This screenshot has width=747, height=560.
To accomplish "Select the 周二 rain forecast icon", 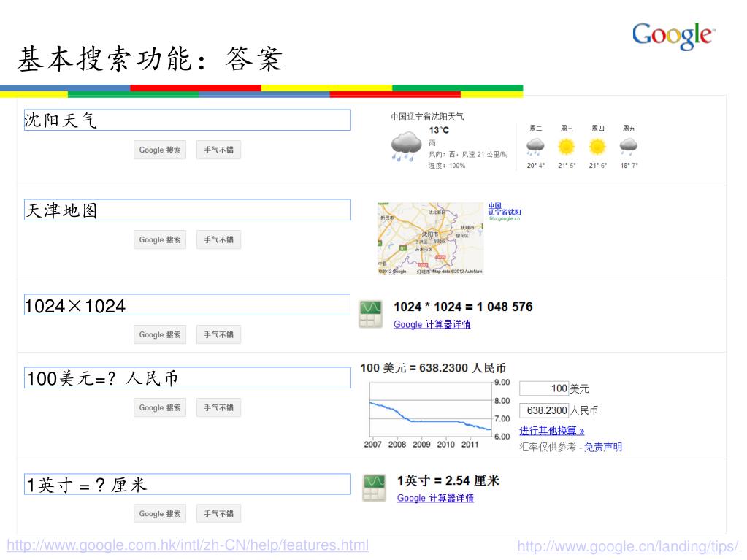I will [535, 146].
